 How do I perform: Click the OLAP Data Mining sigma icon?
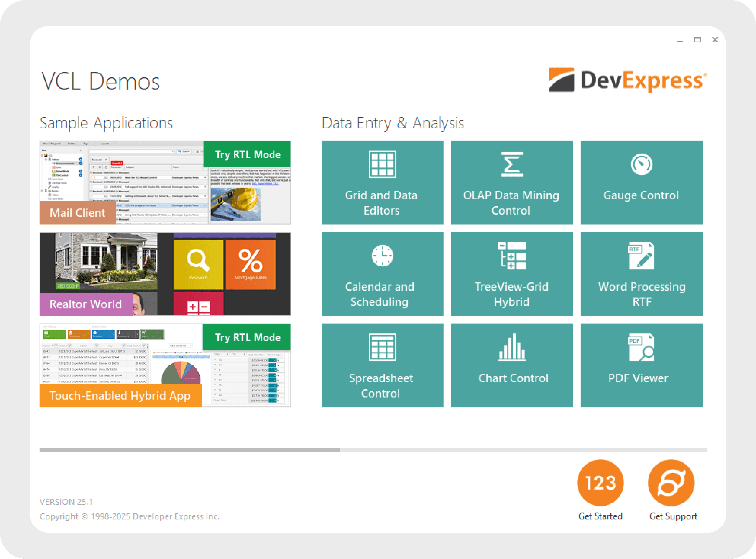pyautogui.click(x=512, y=164)
